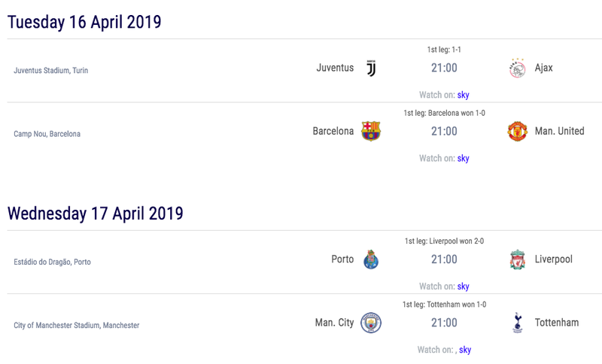Image resolution: width=602 pixels, height=364 pixels.
Task: Click the Ajax club crest
Action: tap(517, 68)
